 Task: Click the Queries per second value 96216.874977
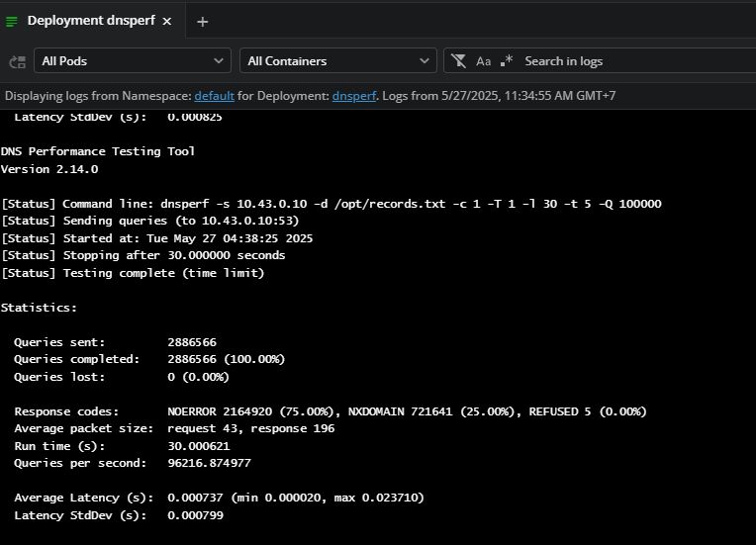209,463
